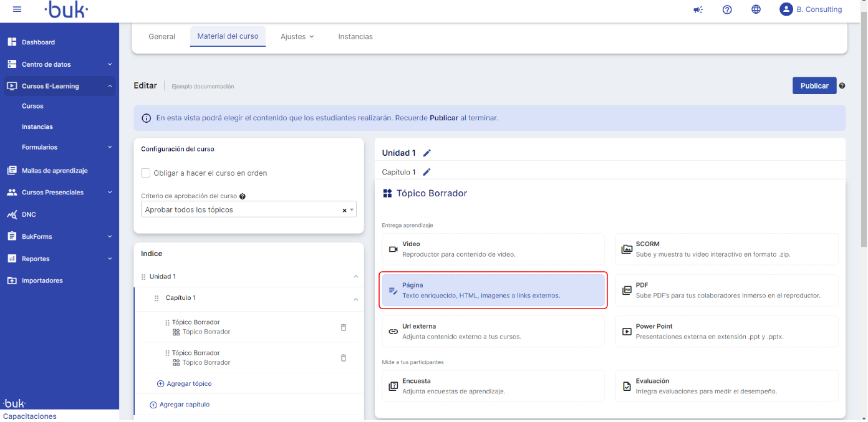Select the SCORM content type card
The height and width of the screenshot is (422, 868).
click(726, 249)
